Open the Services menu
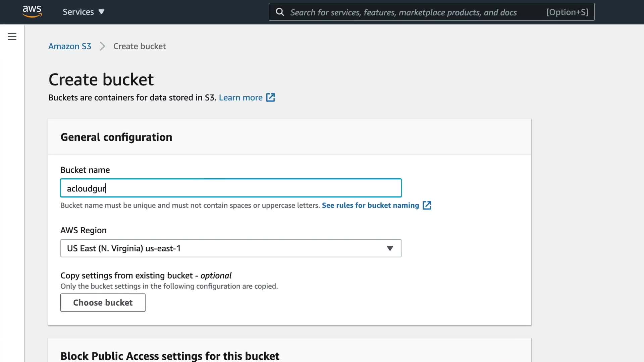Screen dimensions: 644x362 [x=78, y=12]
